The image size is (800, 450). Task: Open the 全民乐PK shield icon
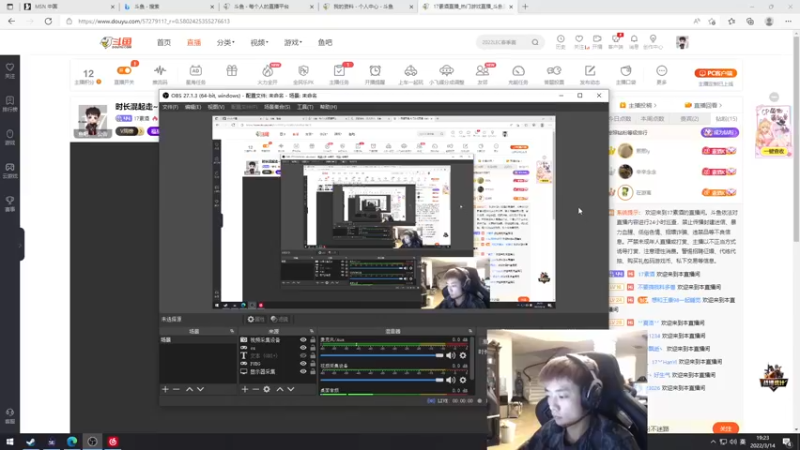pyautogui.click(x=304, y=70)
